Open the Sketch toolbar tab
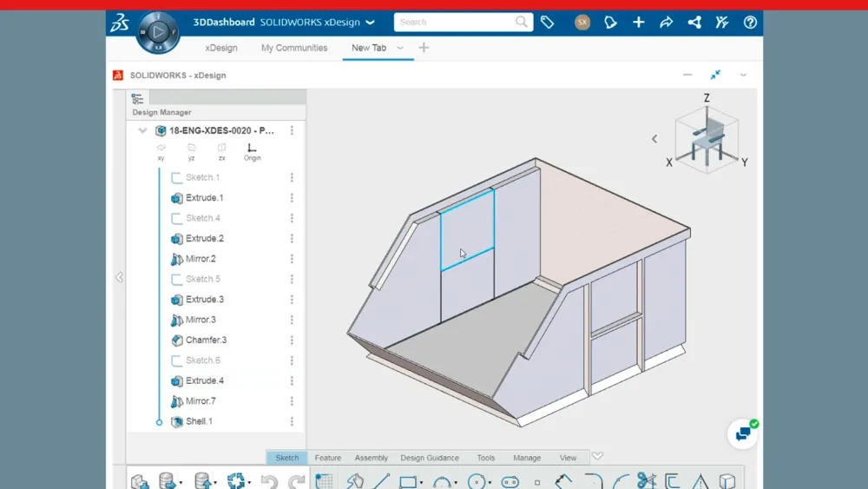The width and height of the screenshot is (868, 489). click(x=286, y=458)
